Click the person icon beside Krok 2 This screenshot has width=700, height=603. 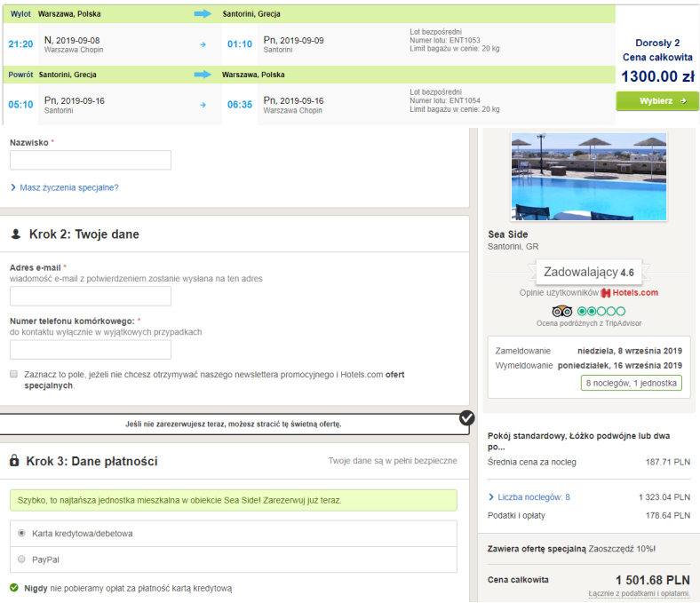pyautogui.click(x=15, y=234)
